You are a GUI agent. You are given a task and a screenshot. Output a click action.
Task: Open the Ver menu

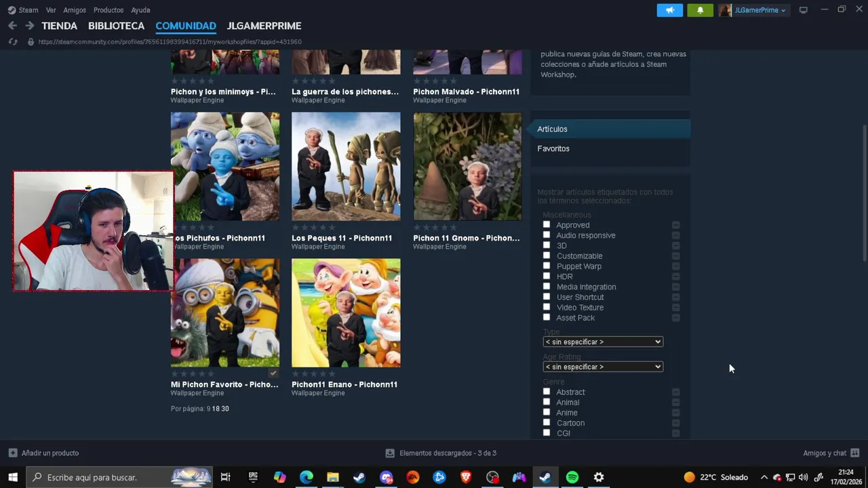(51, 10)
